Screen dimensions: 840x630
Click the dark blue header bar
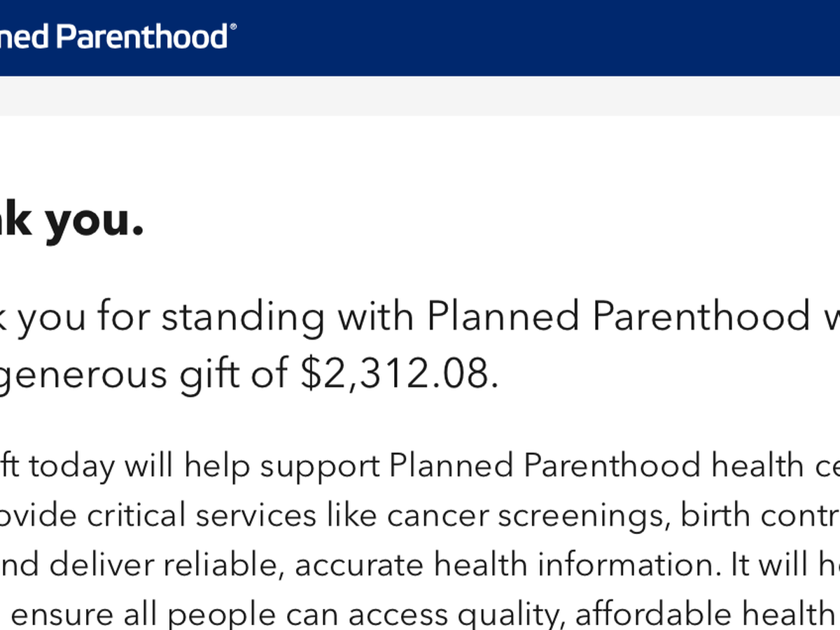click(532, 38)
